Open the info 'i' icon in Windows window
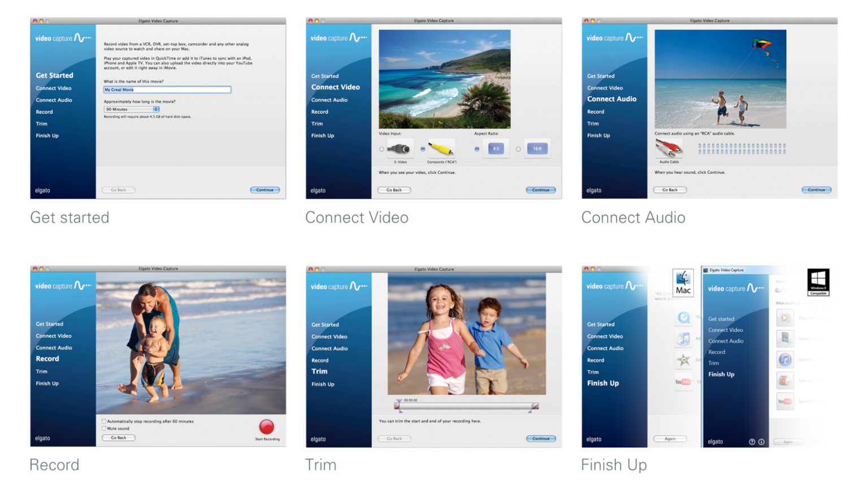Image resolution: width=868 pixels, height=488 pixels. click(761, 442)
